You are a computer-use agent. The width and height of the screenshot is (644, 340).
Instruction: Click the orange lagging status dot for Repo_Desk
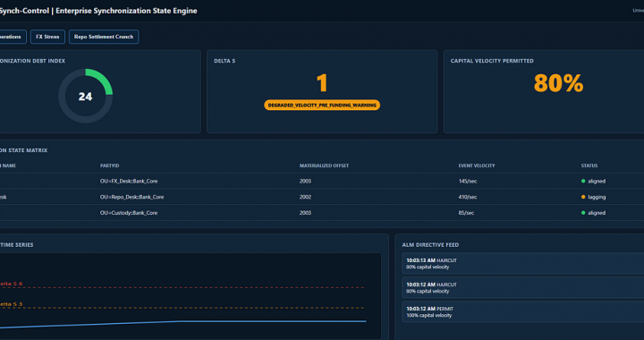pos(583,197)
